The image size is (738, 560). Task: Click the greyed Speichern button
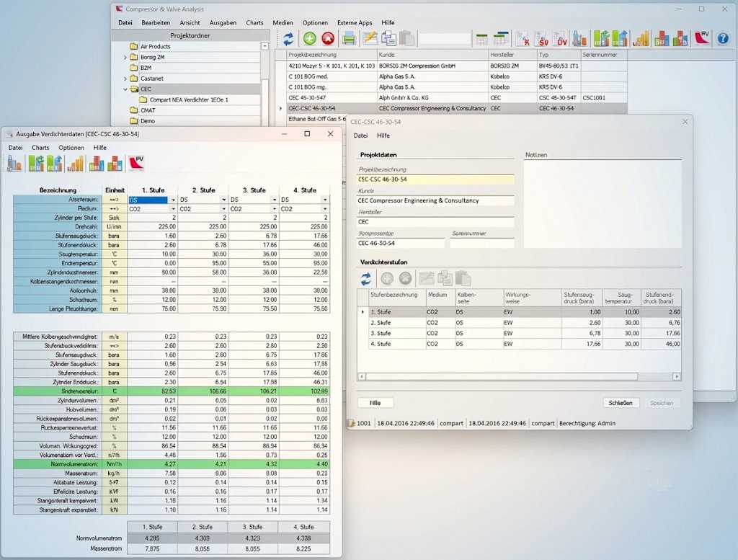(x=662, y=403)
